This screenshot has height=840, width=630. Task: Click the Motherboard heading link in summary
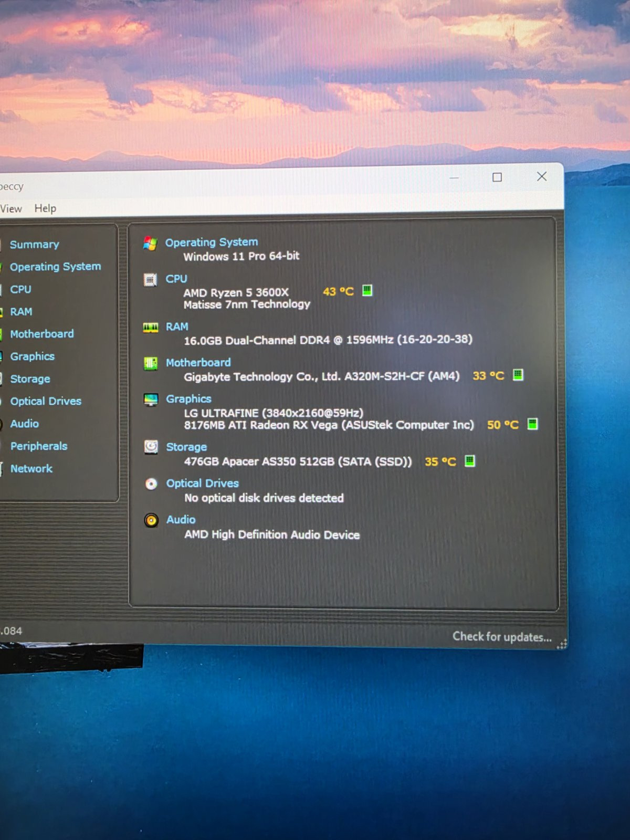tap(198, 363)
